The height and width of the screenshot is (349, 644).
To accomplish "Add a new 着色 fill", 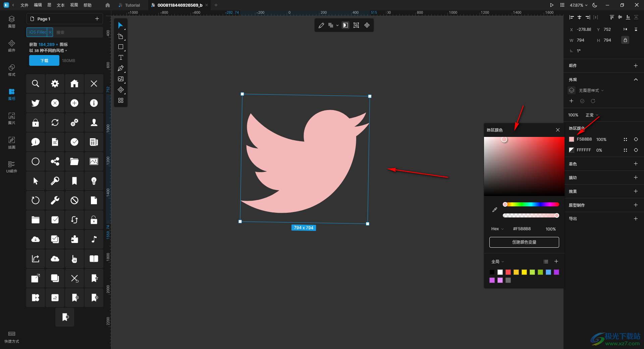I will 636,164.
